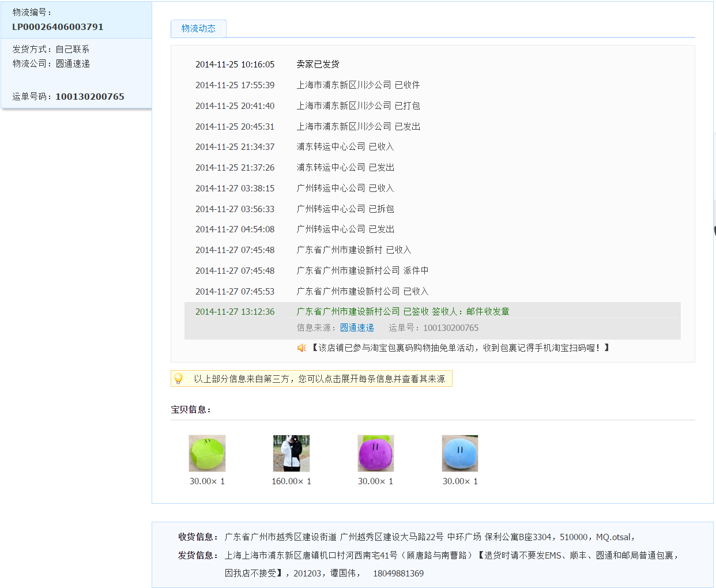
Task: Click the highlighted 已签收 delivery entry
Action: coord(402,311)
